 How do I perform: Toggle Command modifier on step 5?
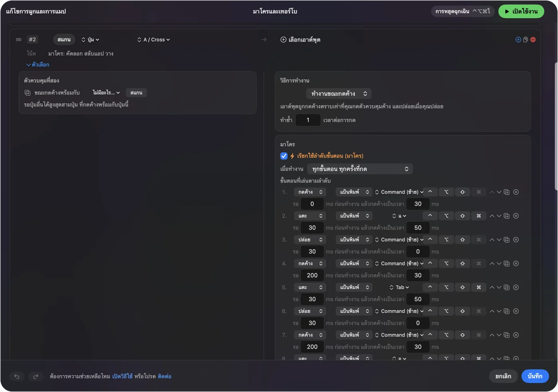point(479,287)
